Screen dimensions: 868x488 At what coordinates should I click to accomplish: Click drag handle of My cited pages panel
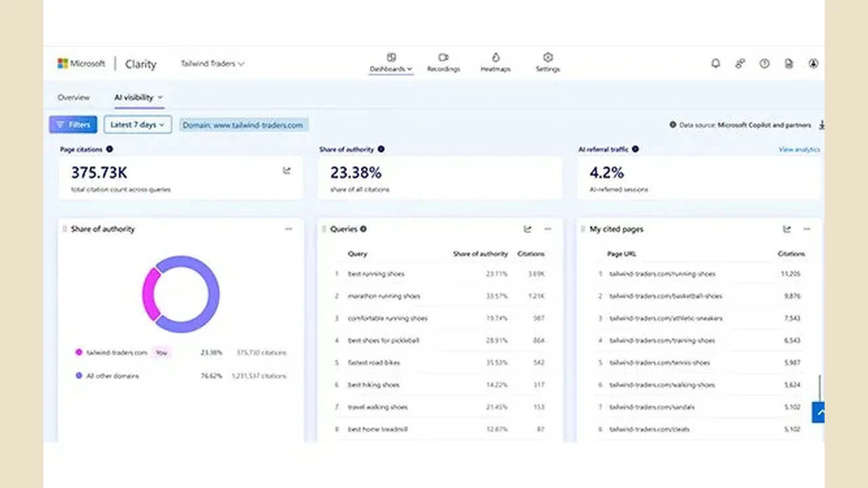(x=583, y=229)
